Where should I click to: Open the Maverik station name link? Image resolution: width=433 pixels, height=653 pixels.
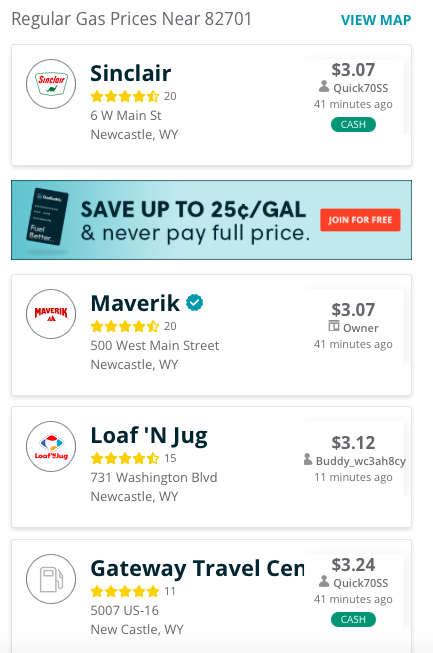135,303
